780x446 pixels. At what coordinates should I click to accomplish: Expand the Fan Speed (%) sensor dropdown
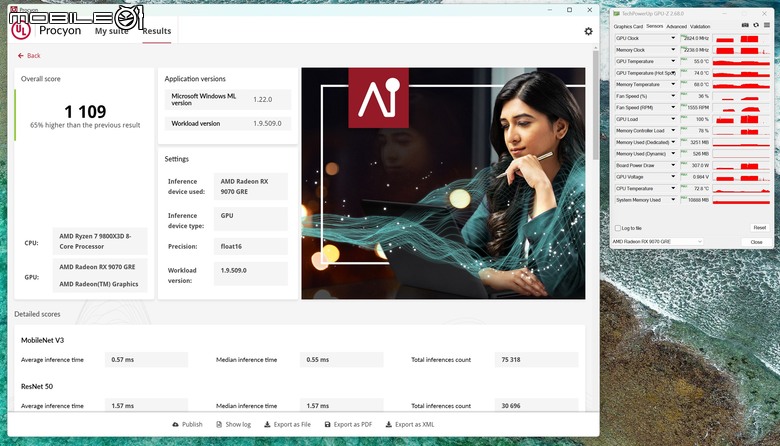[x=673, y=96]
